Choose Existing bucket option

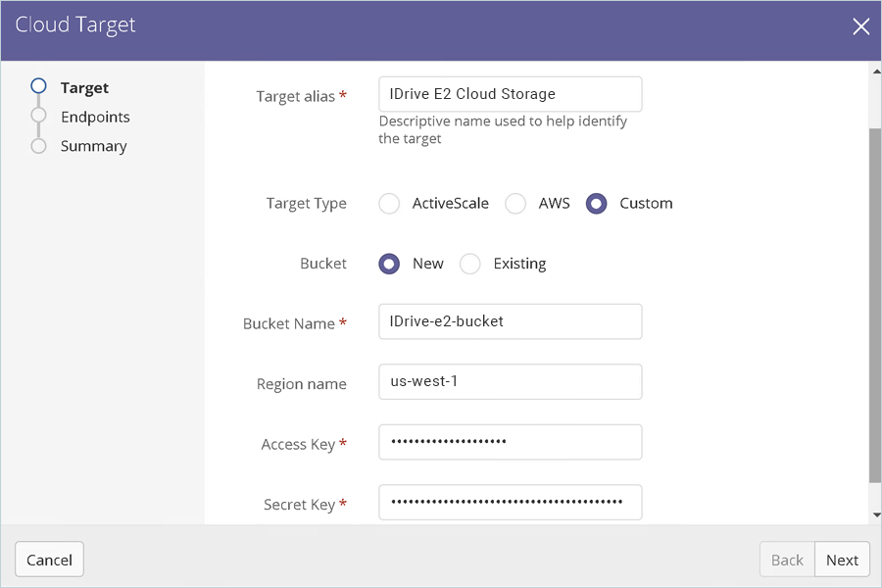[x=469, y=264]
